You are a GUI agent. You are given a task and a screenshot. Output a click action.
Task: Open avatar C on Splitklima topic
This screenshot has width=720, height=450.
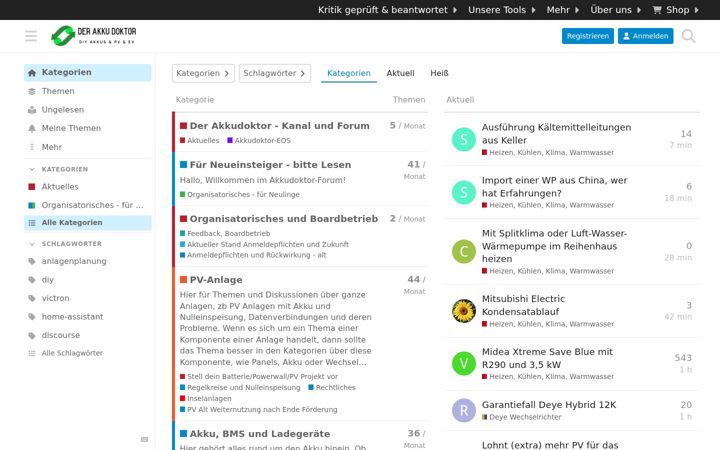tap(464, 252)
